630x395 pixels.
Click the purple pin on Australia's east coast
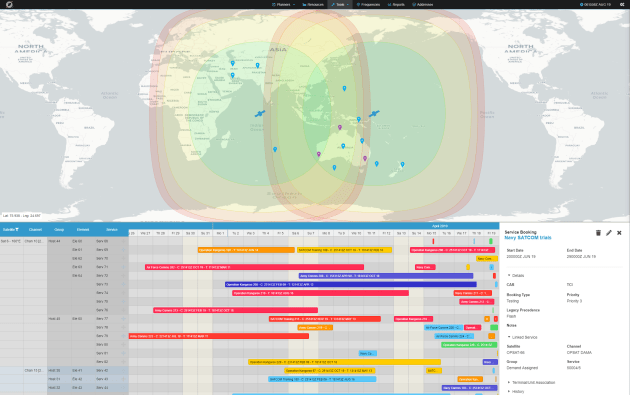point(365,159)
